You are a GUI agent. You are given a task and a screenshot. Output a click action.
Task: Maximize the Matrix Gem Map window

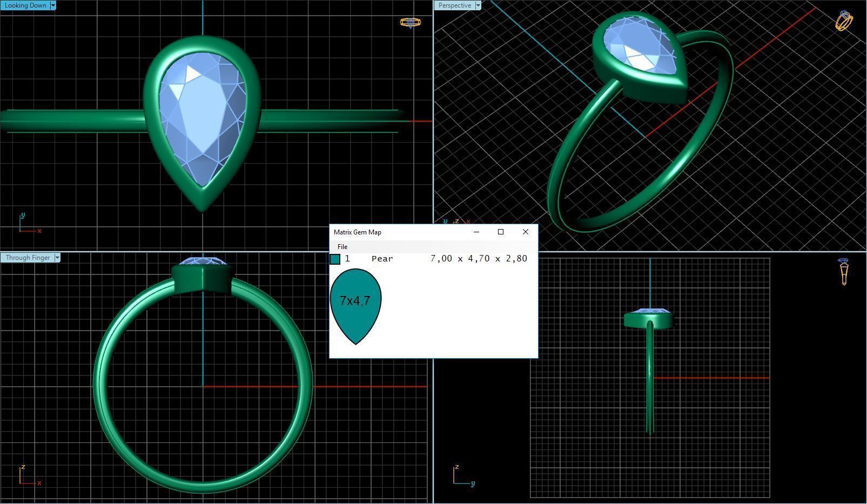pos(501,232)
